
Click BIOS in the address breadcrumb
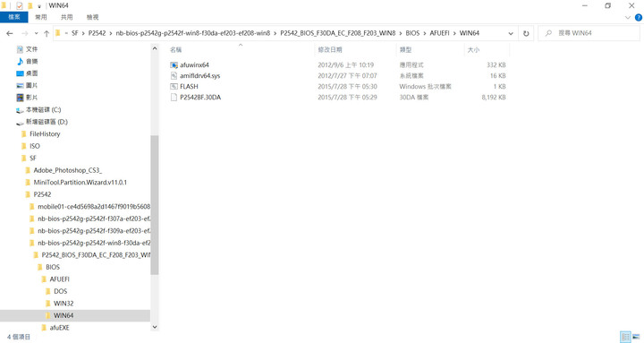(412, 33)
